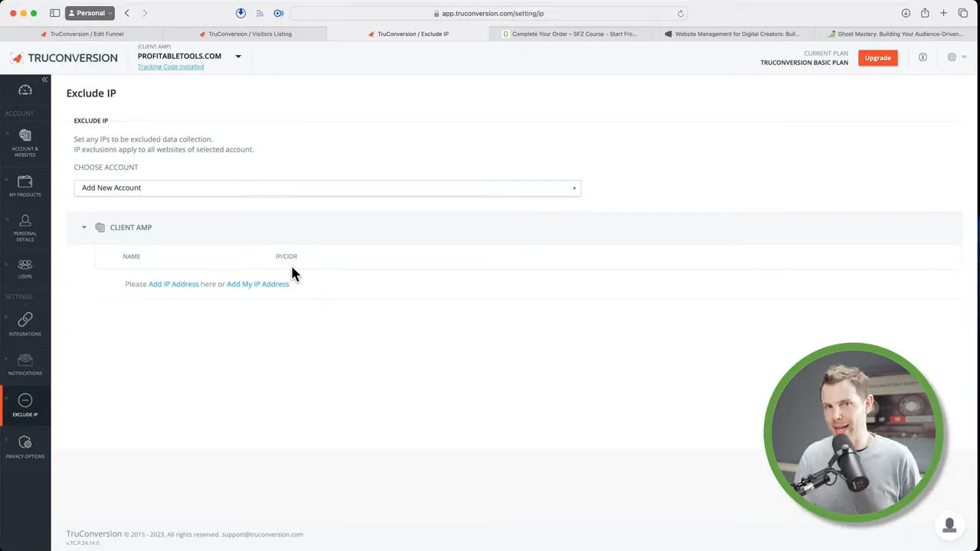980x551 pixels.
Task: Click the Client AMP websites icon
Action: tap(100, 227)
